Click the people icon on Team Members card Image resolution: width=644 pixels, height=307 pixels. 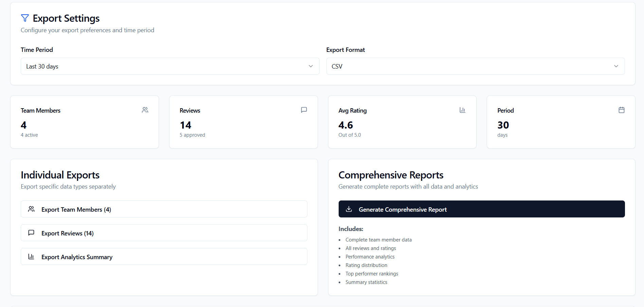145,110
